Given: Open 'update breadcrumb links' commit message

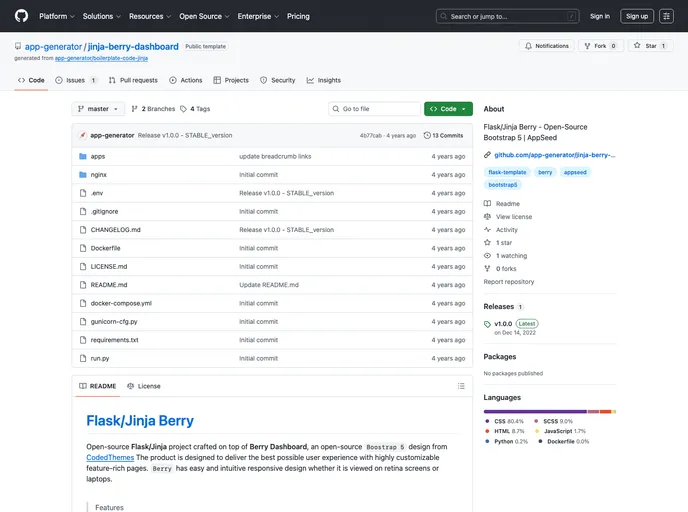Looking at the screenshot, I should 275,156.
